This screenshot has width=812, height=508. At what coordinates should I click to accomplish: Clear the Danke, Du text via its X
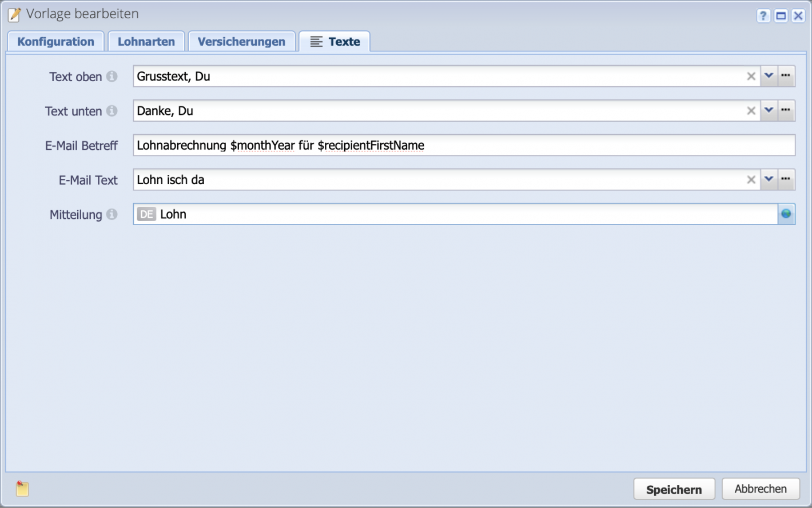point(751,111)
